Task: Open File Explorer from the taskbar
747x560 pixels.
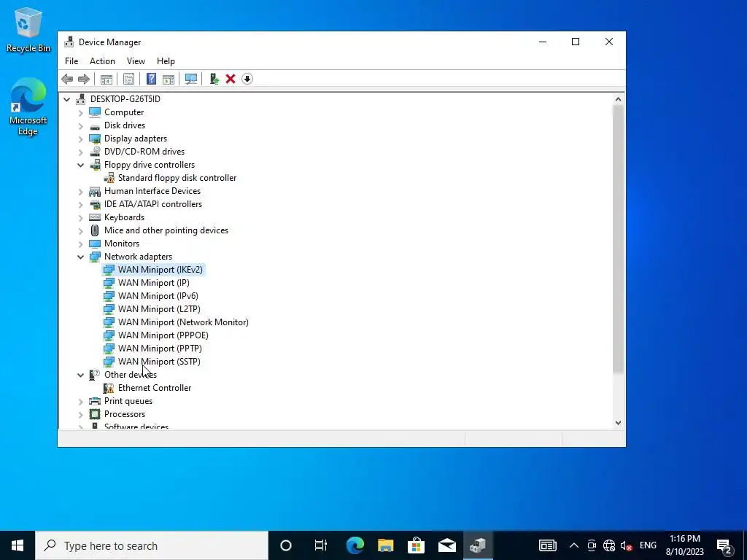Action: click(385, 545)
